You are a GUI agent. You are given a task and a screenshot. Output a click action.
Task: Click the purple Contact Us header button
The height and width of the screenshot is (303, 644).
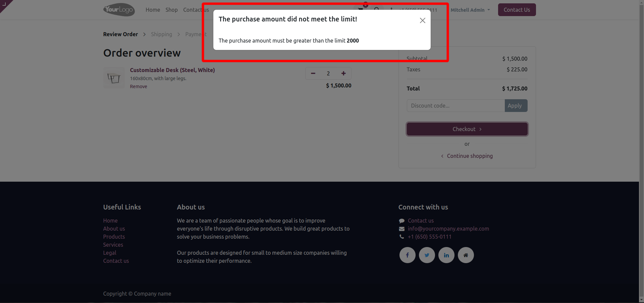517,10
